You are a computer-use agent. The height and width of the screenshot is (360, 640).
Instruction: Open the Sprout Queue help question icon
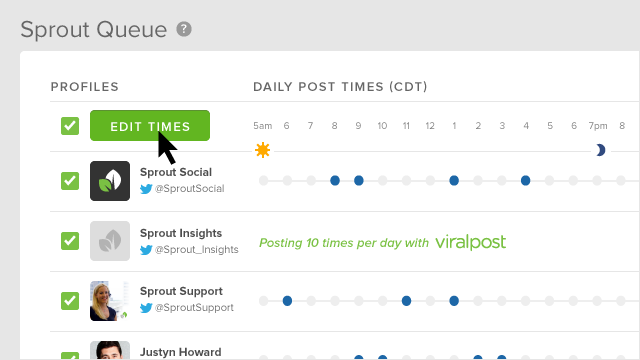pyautogui.click(x=184, y=29)
